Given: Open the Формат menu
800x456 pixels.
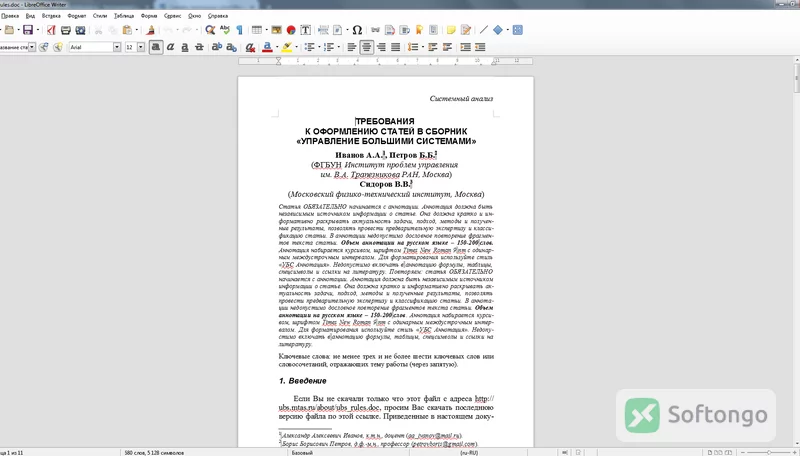Looking at the screenshot, I should tap(77, 16).
